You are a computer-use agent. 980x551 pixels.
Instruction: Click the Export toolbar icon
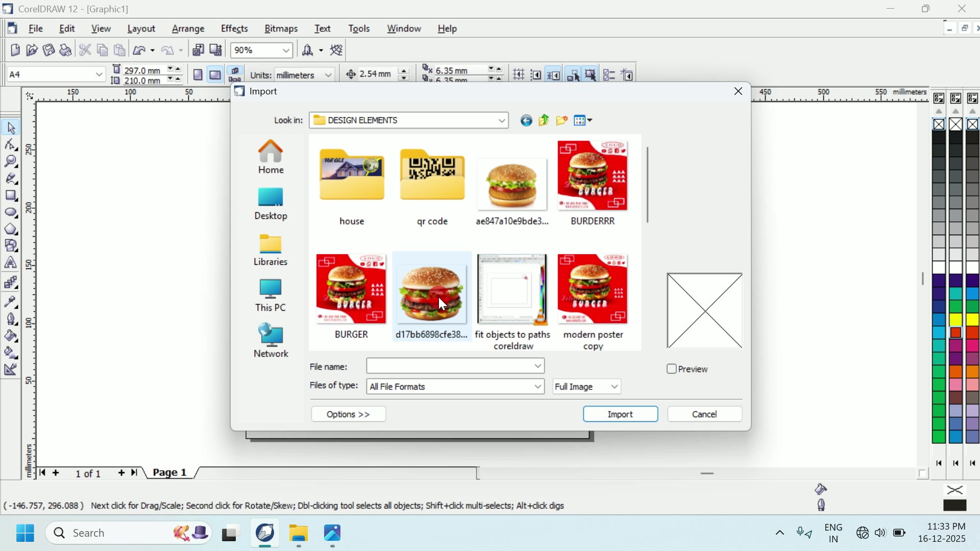tap(216, 50)
